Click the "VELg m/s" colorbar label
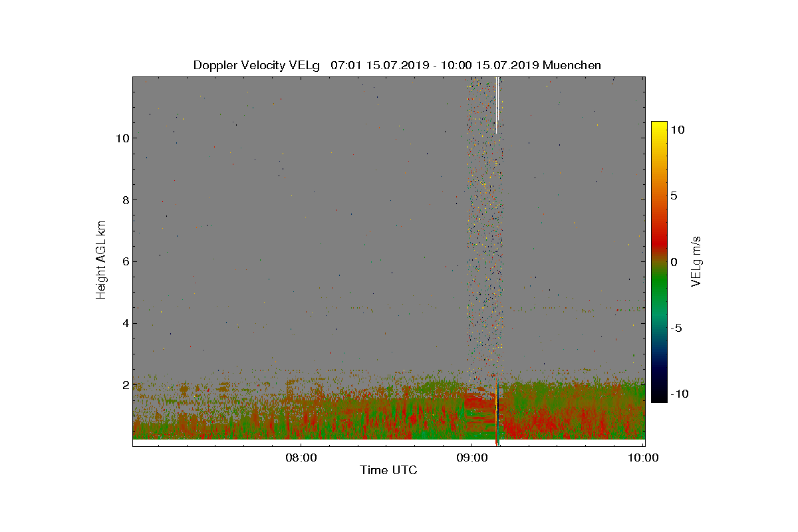This screenshot has width=798, height=532. tap(697, 260)
